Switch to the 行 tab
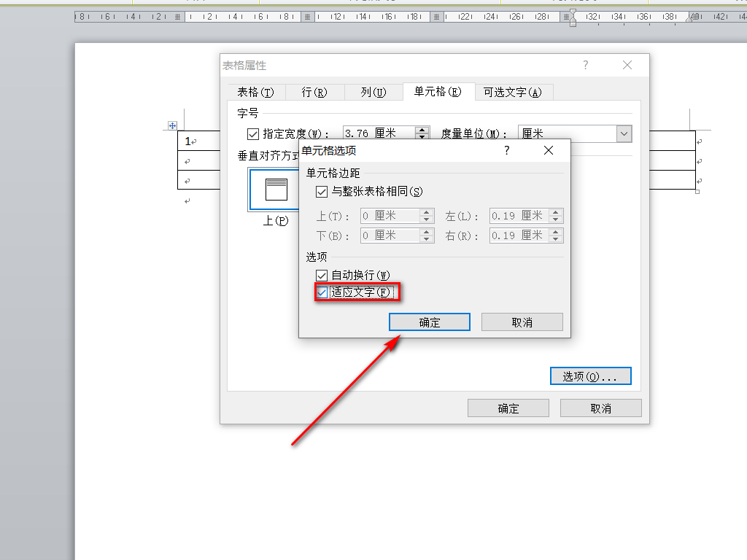Viewport: 747px width, 560px height. coord(314,93)
